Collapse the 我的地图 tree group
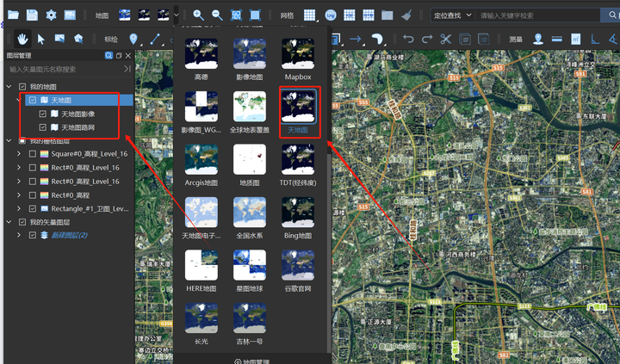The image size is (620, 364). click(x=9, y=87)
